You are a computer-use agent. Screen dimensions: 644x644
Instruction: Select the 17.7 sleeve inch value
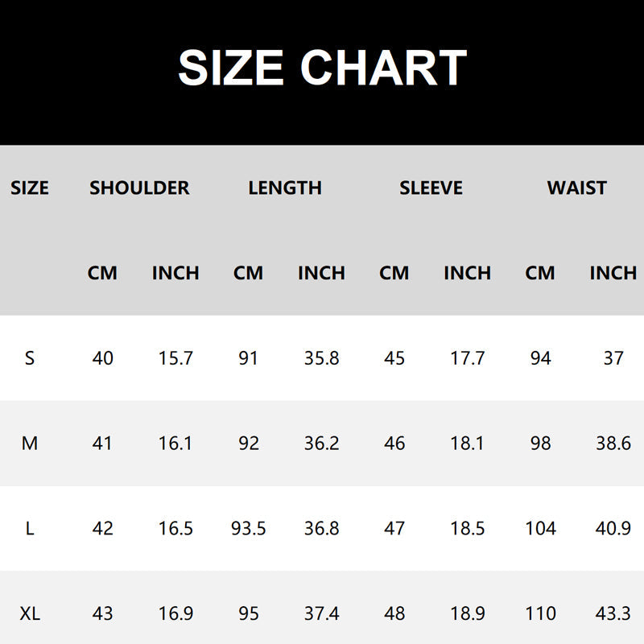coord(467,358)
